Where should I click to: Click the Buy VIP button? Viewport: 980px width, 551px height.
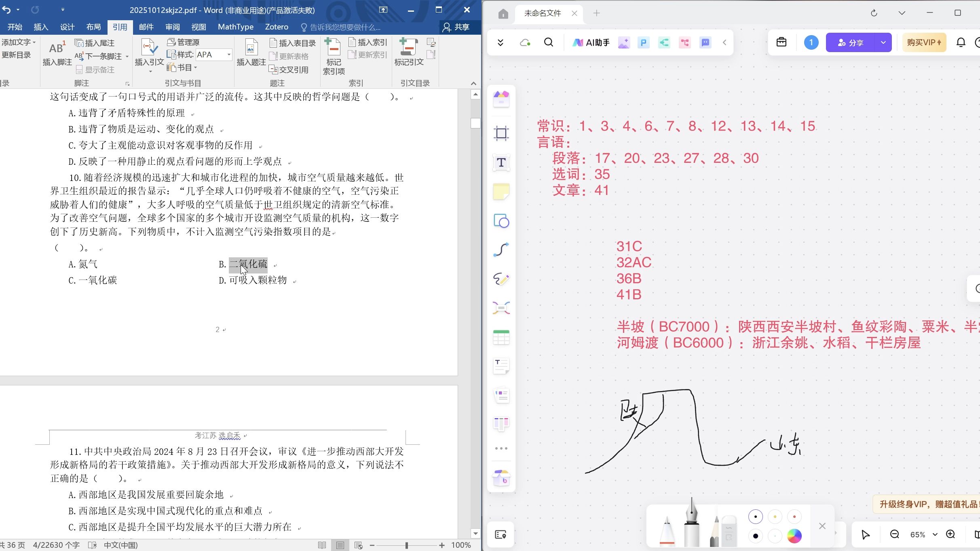pos(924,42)
